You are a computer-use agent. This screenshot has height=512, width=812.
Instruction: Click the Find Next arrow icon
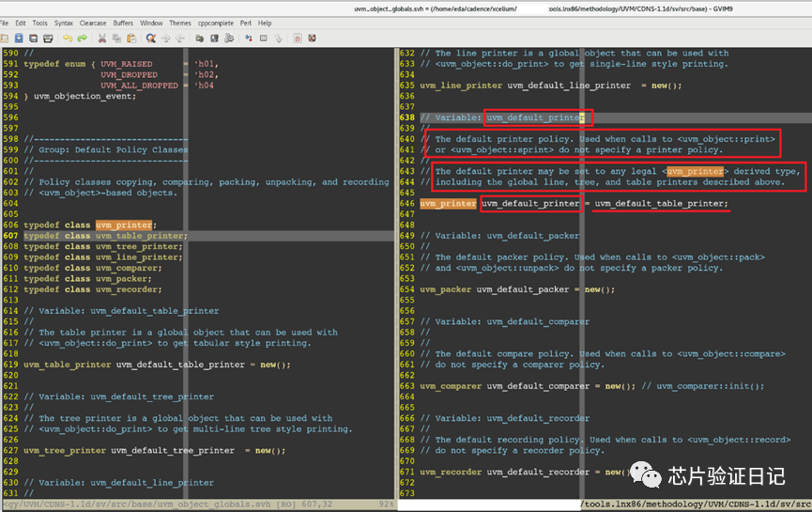(x=166, y=39)
